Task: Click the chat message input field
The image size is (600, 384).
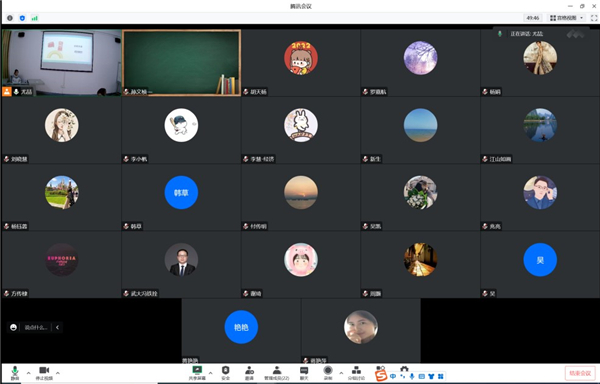Action: 36,327
